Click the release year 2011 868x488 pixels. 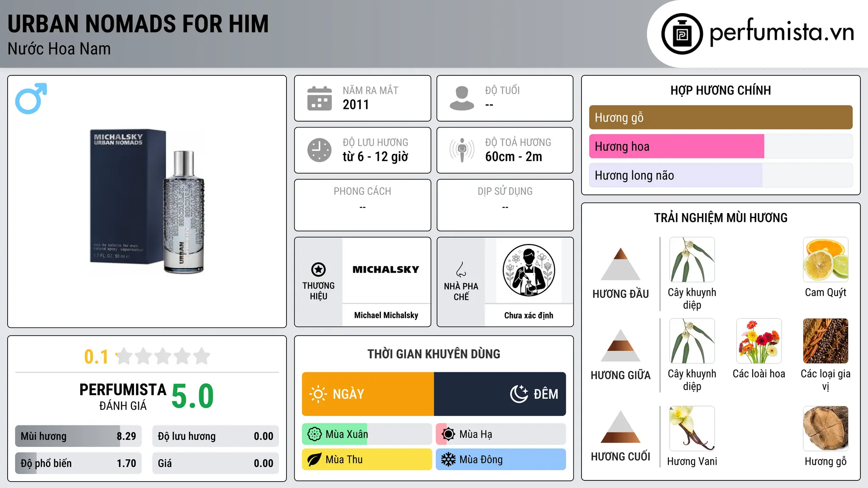pyautogui.click(x=356, y=105)
